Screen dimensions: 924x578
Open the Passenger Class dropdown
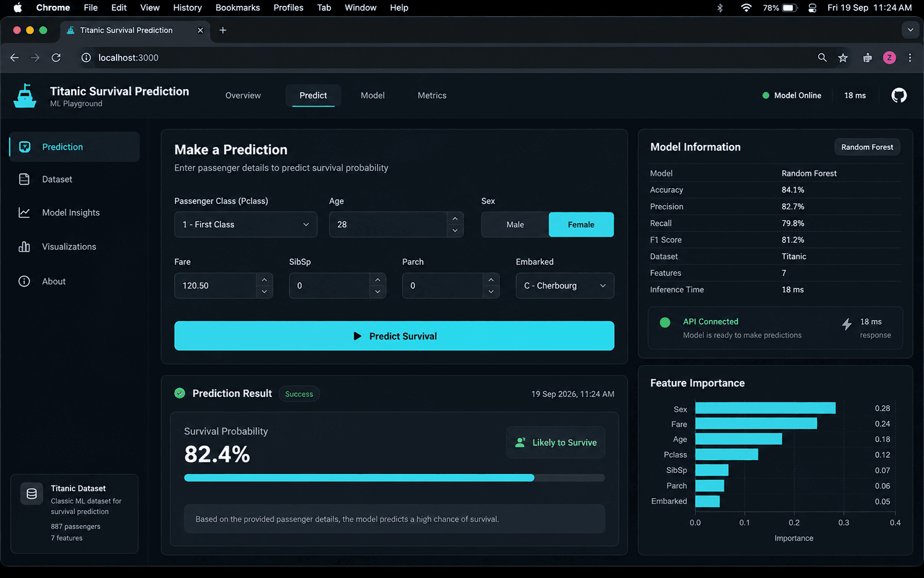(246, 224)
